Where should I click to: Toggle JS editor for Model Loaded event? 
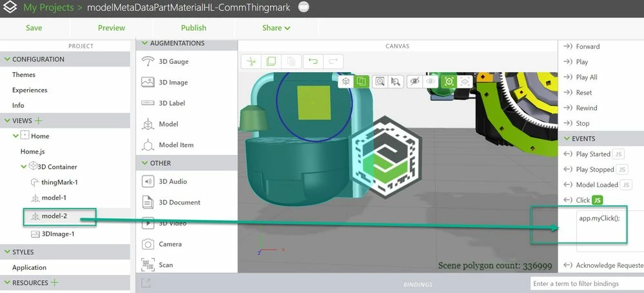tap(626, 185)
